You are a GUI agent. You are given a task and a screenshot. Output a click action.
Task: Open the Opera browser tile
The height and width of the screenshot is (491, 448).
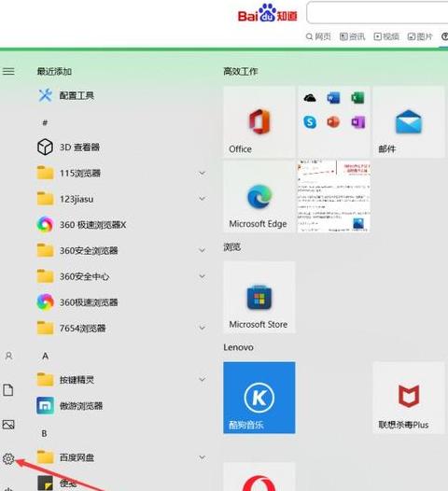(259, 477)
